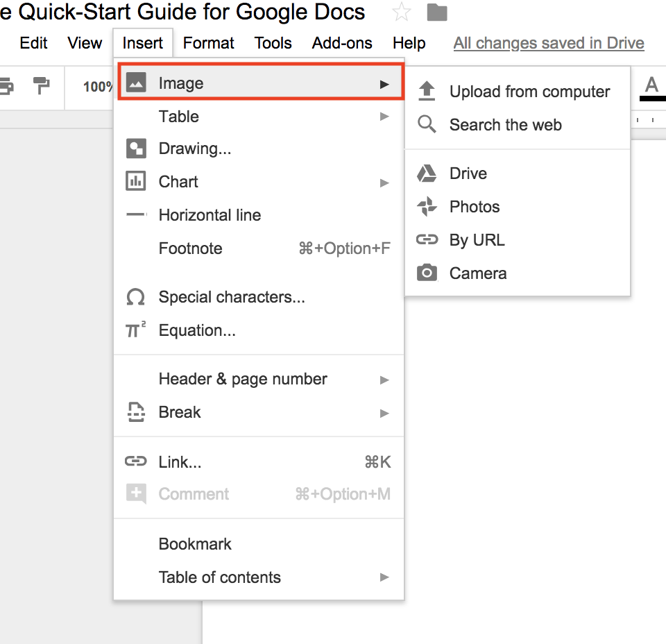This screenshot has width=666, height=644.
Task: Choose Search the web option
Action: pos(506,125)
